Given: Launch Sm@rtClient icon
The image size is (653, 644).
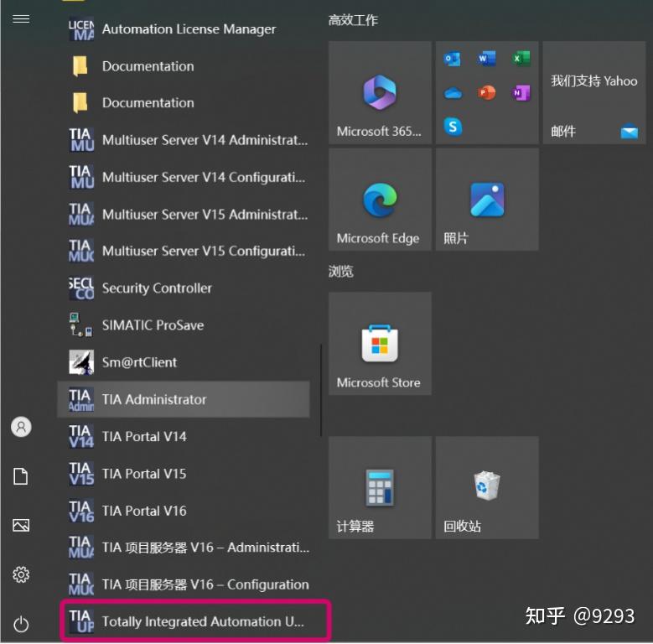Looking at the screenshot, I should 81,361.
